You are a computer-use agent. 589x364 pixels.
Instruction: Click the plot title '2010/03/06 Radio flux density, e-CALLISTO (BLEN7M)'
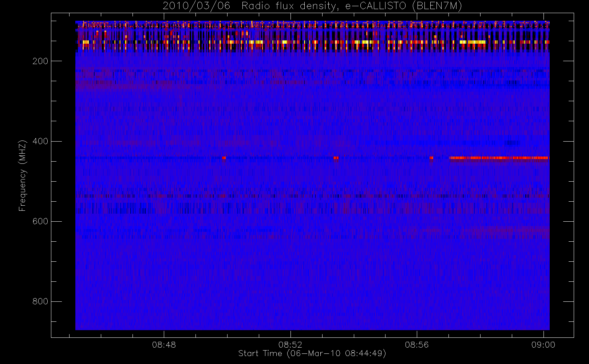[312, 6]
